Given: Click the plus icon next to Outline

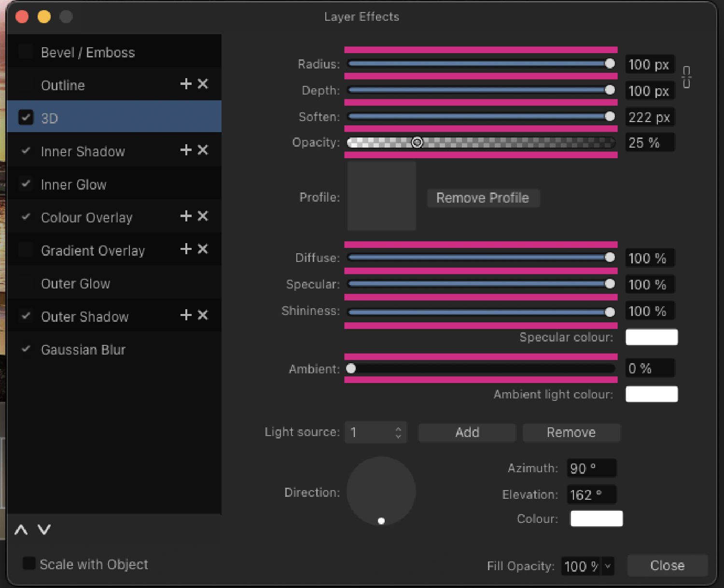Looking at the screenshot, I should pos(186,84).
